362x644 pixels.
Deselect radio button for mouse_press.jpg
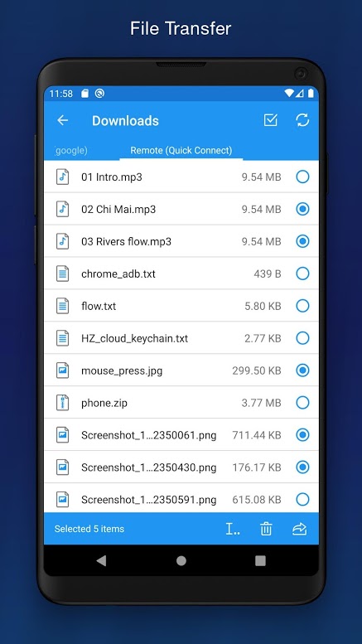(302, 370)
